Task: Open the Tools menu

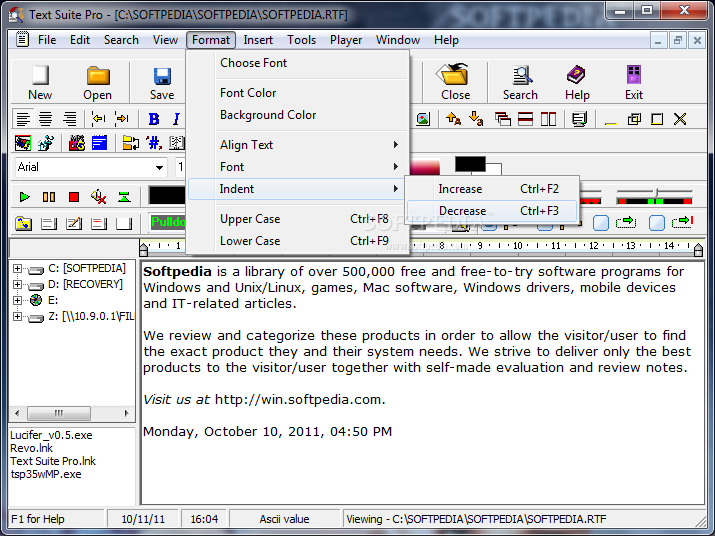Action: coord(301,40)
